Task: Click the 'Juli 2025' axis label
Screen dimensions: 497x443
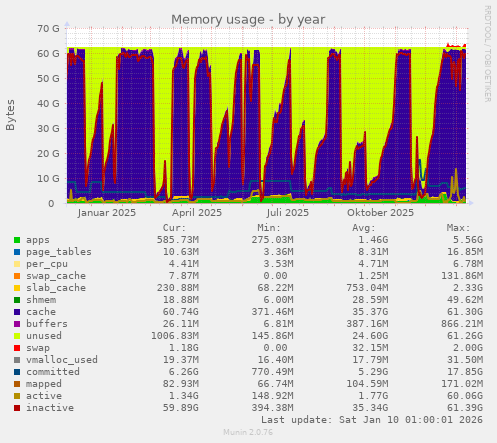Action: (288, 213)
